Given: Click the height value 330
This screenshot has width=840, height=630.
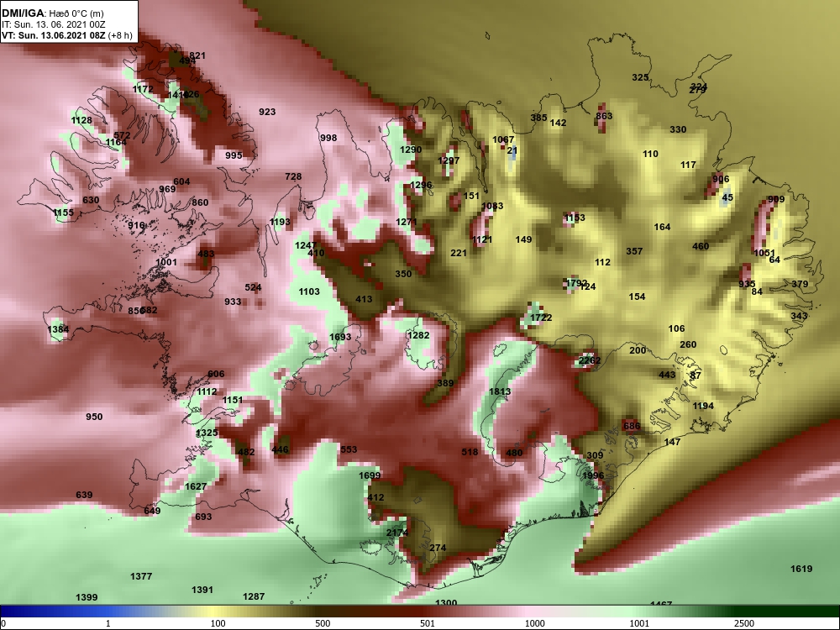Looking at the screenshot, I should 678,129.
